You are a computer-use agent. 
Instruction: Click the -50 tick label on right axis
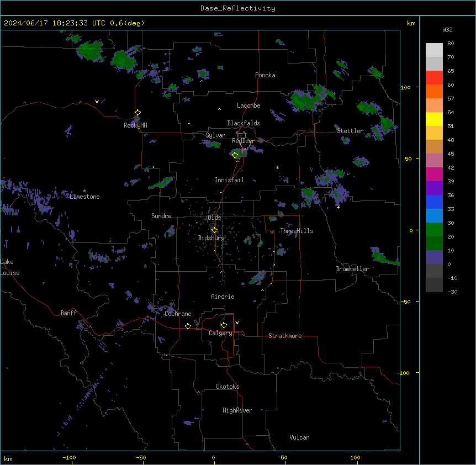coord(405,302)
